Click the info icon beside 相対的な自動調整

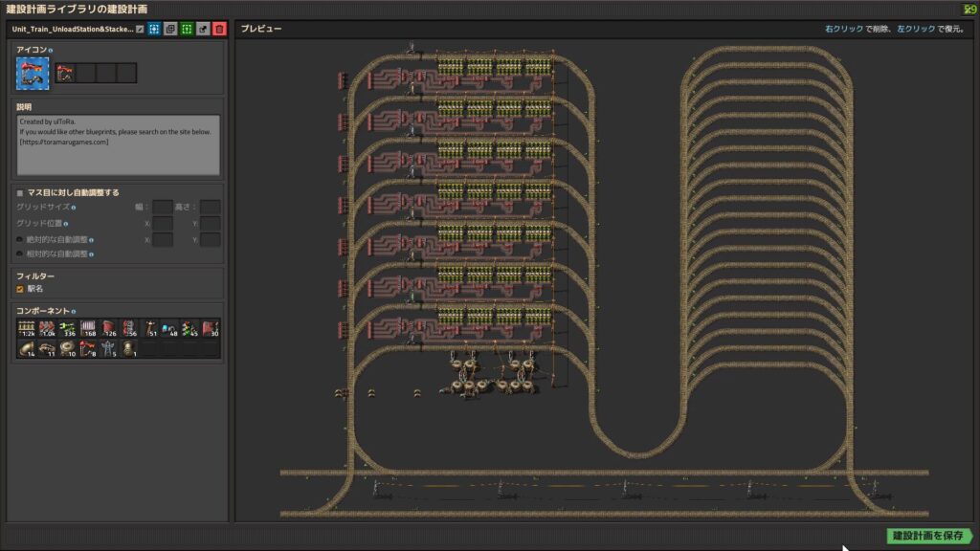coord(91,254)
